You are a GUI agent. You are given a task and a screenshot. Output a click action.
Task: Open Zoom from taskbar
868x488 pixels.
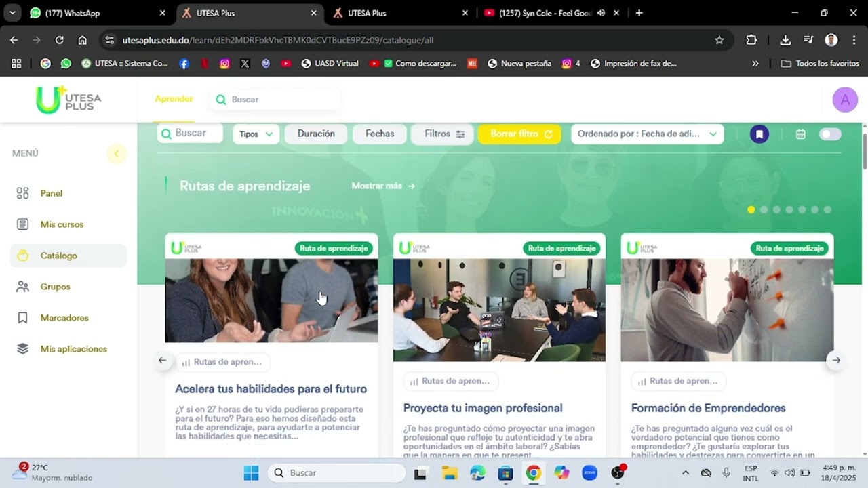(589, 473)
